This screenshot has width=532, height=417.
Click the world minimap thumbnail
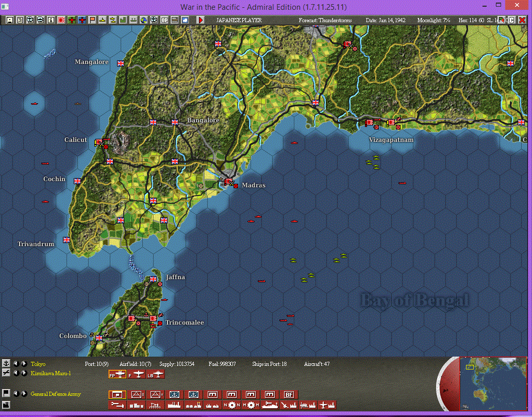click(493, 384)
